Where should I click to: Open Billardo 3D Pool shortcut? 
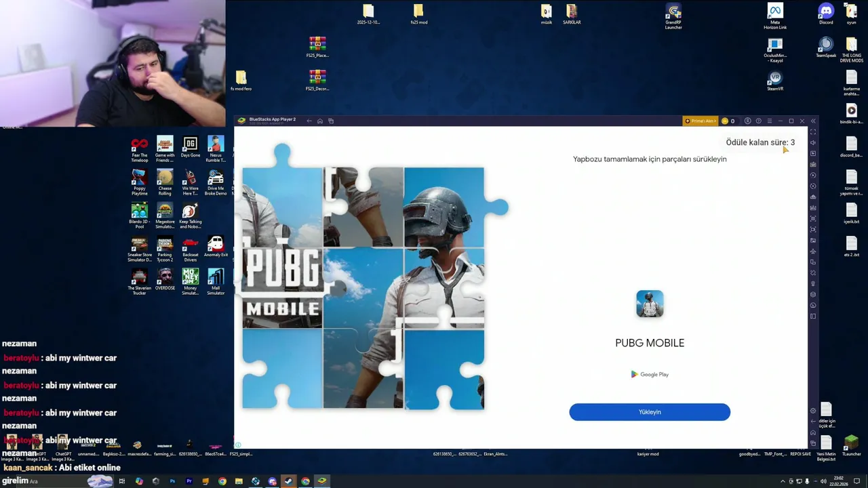139,216
